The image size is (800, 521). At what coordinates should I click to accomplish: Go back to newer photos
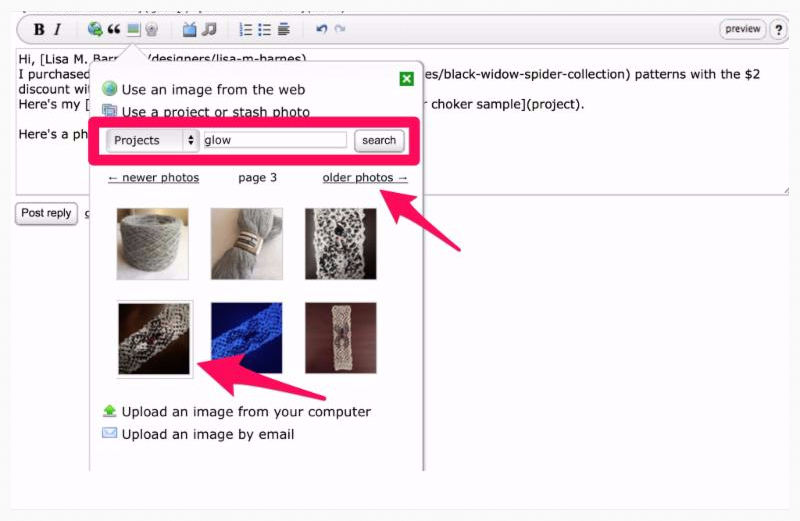pos(153,178)
